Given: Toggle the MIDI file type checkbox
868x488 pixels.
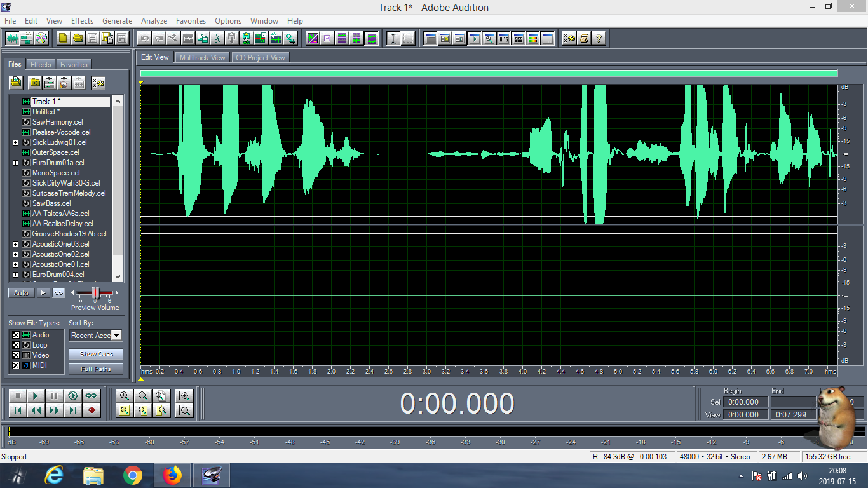Looking at the screenshot, I should [x=16, y=365].
